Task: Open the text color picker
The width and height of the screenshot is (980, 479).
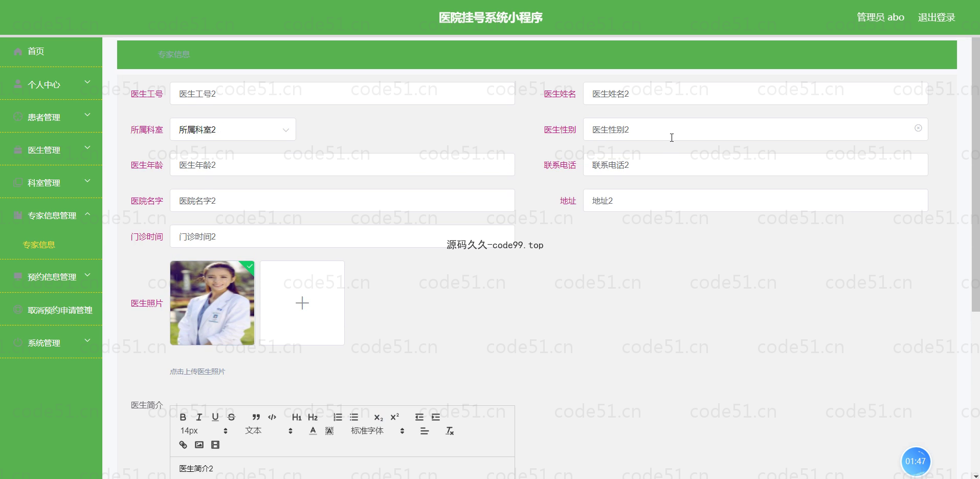Action: pos(313,431)
